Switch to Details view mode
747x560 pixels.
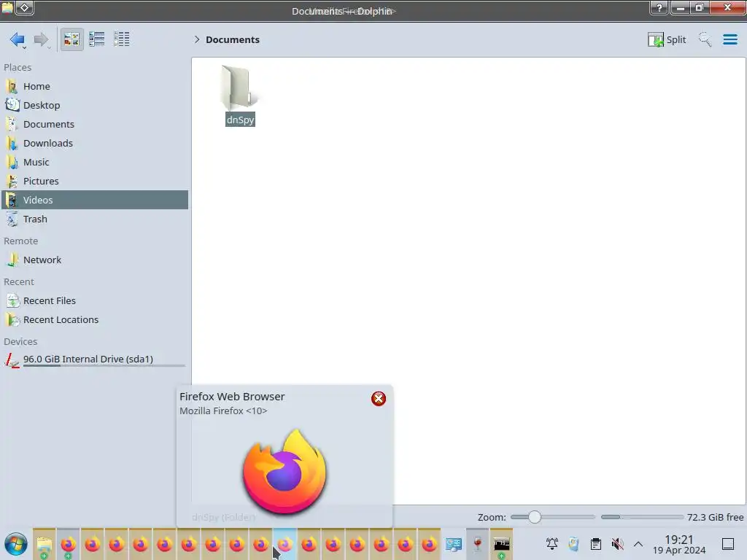point(122,39)
